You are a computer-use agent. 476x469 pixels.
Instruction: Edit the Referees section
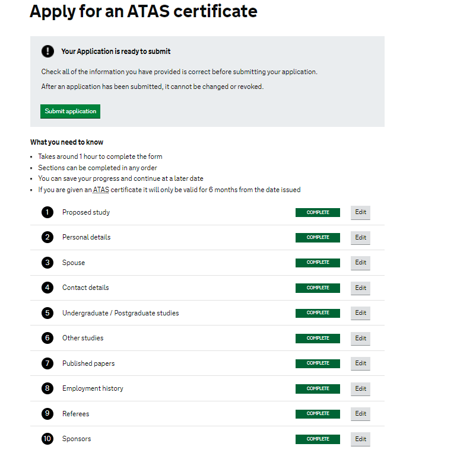360,413
